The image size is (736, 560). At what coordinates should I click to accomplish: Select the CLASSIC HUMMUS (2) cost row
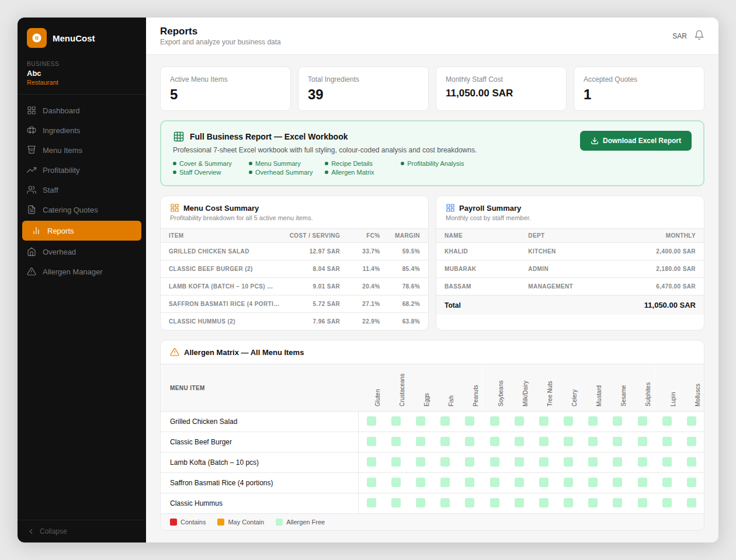click(294, 321)
